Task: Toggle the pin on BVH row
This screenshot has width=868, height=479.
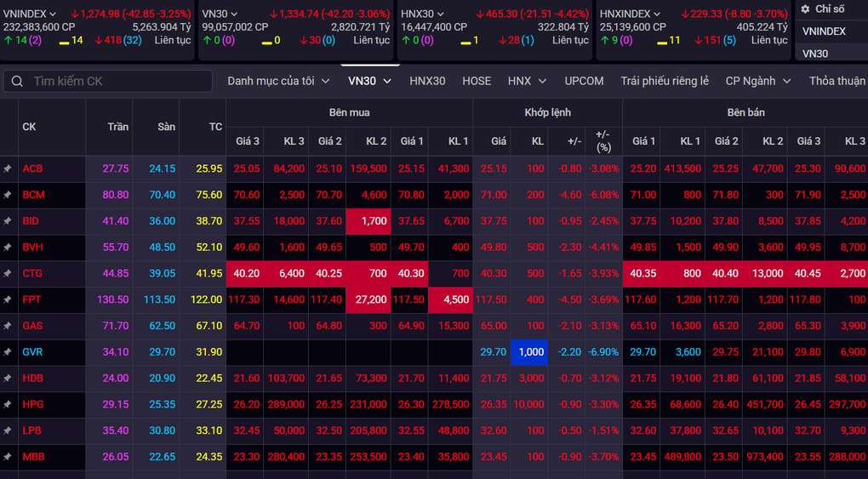Action: point(8,248)
